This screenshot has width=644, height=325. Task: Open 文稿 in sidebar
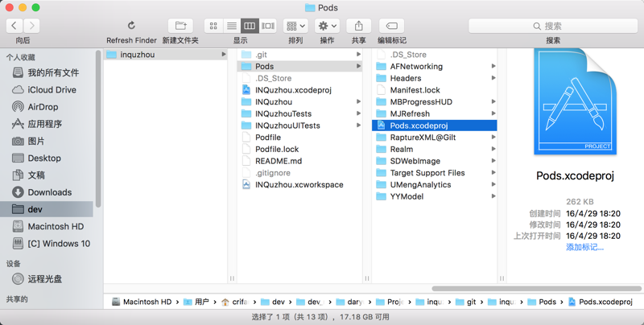coord(48,175)
